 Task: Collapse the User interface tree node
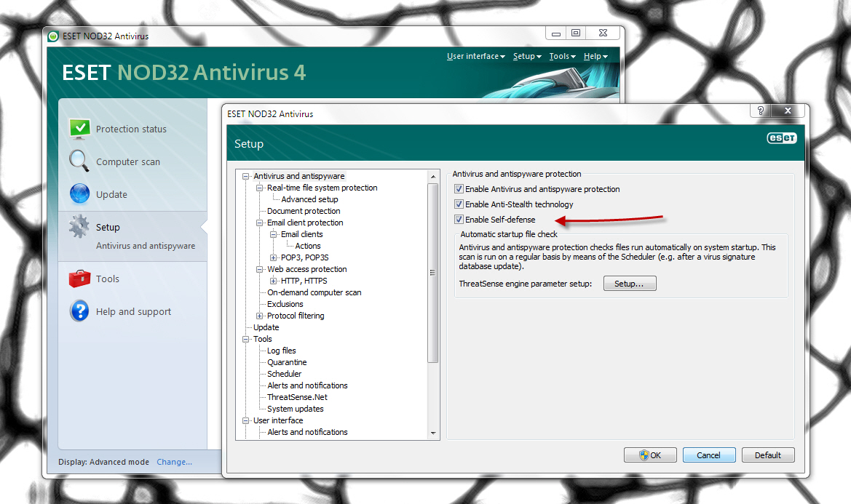[x=246, y=420]
